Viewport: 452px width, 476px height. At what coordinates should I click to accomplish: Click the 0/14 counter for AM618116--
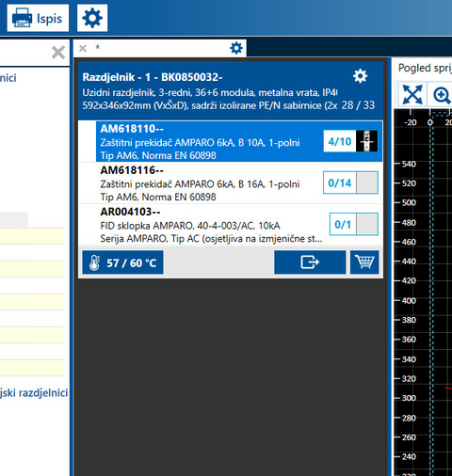[340, 182]
